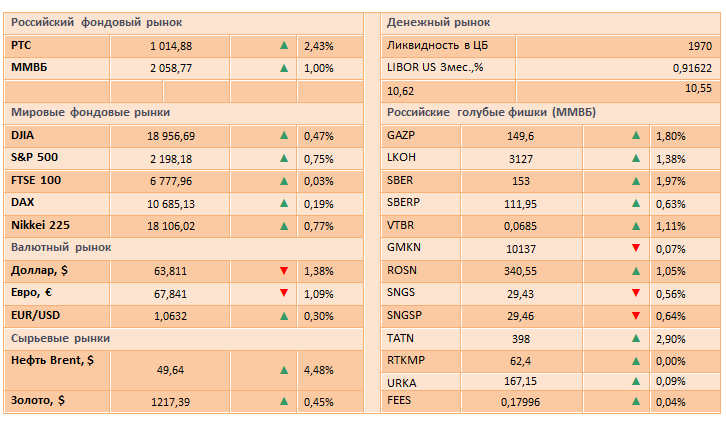
Task: Click the green up arrow for TATN
Action: (x=636, y=338)
